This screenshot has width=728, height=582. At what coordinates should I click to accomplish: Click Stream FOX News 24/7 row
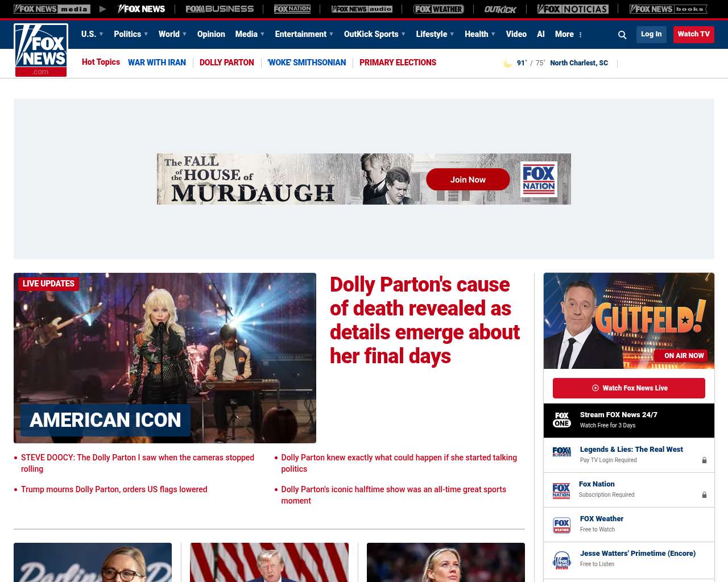[629, 421]
